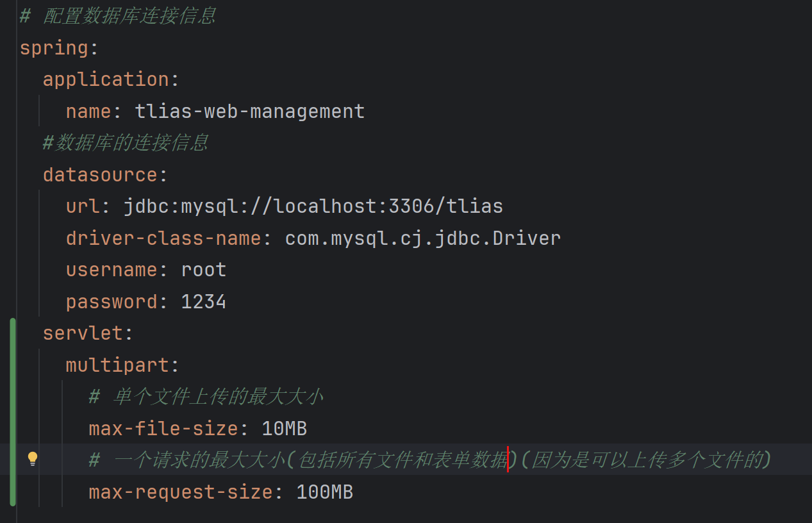Click the "max-file-size" key
Screen dimensions: 812x523
pyautogui.click(x=163, y=429)
